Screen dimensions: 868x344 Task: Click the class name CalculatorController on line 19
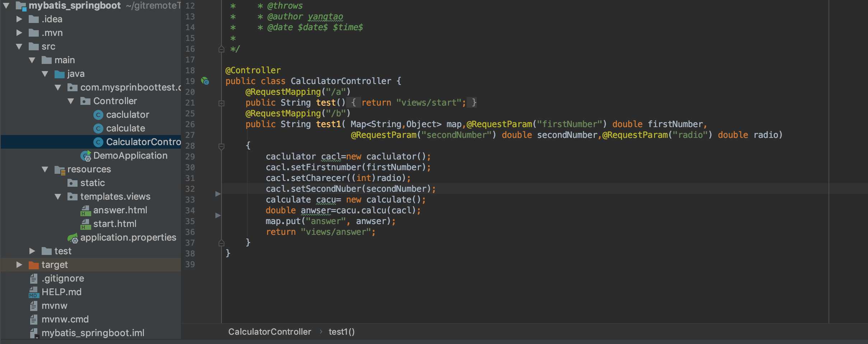(341, 81)
